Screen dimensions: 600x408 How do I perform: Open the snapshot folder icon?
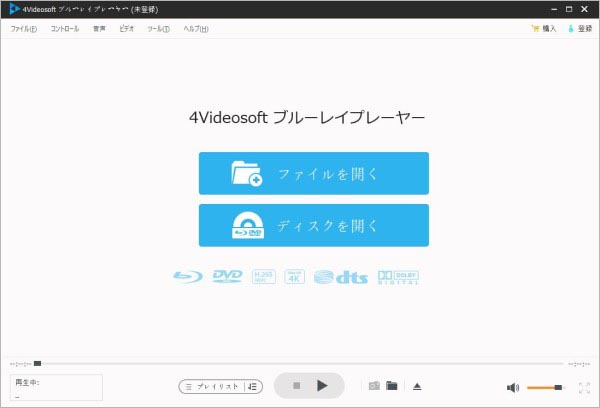coord(392,386)
